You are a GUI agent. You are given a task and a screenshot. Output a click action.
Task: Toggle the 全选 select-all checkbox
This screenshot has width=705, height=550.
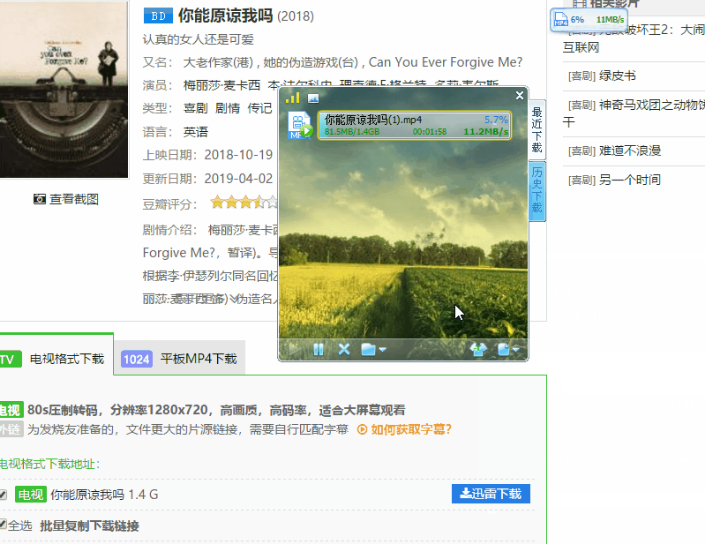coord(3,524)
